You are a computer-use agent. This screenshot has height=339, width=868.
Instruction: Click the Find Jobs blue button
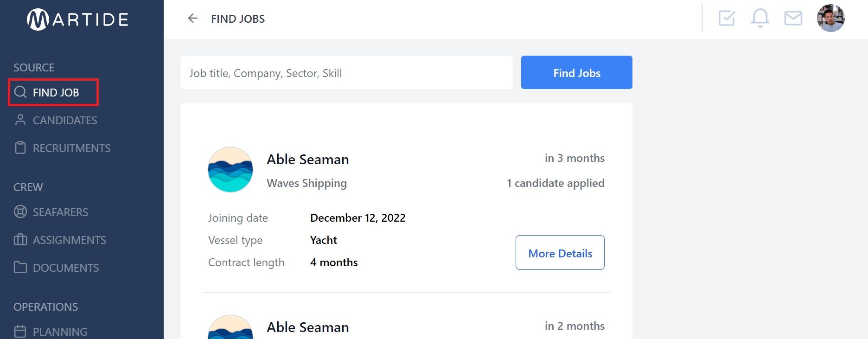coord(577,72)
